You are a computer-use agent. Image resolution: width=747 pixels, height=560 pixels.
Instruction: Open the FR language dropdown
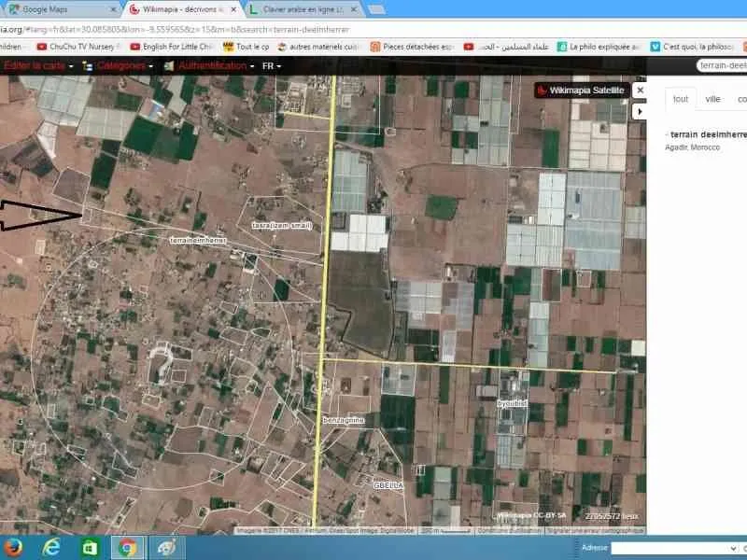272,65
